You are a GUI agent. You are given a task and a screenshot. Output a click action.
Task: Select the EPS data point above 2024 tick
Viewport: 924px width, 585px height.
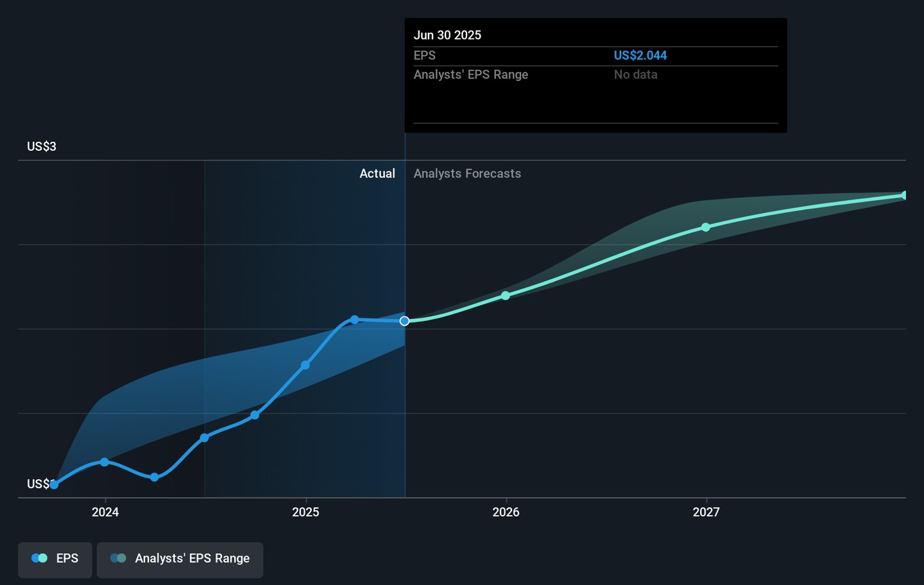(105, 462)
